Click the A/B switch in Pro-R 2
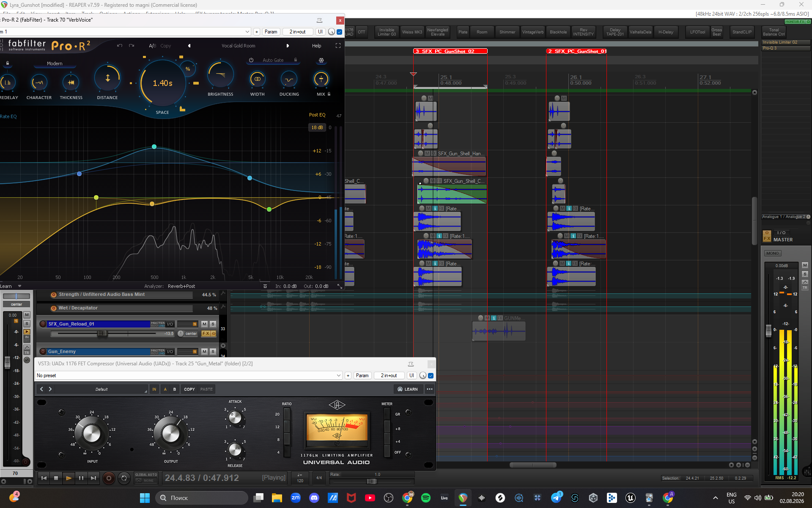812x508 pixels. click(x=152, y=46)
